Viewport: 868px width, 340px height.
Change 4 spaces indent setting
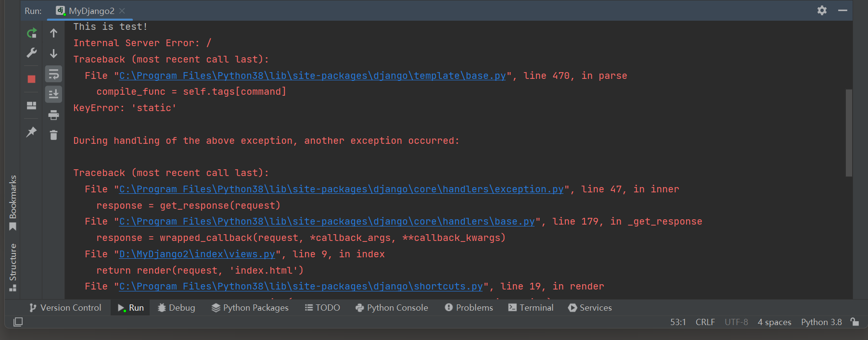tap(774, 322)
